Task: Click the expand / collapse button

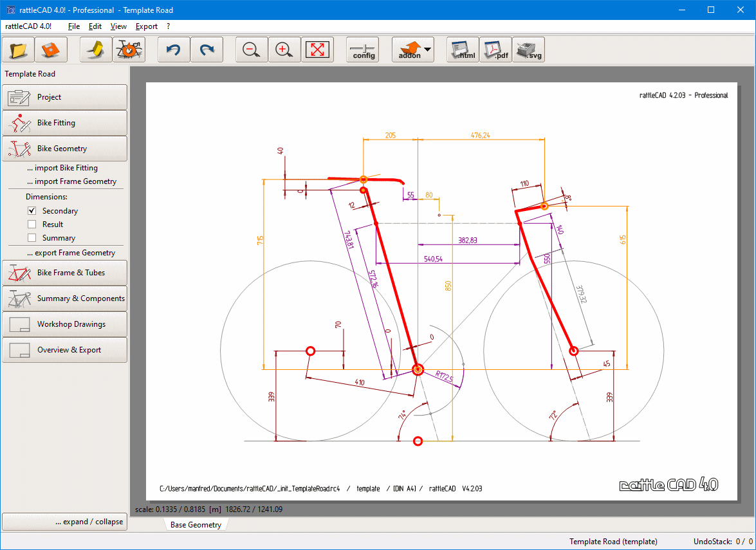Action: (x=64, y=522)
